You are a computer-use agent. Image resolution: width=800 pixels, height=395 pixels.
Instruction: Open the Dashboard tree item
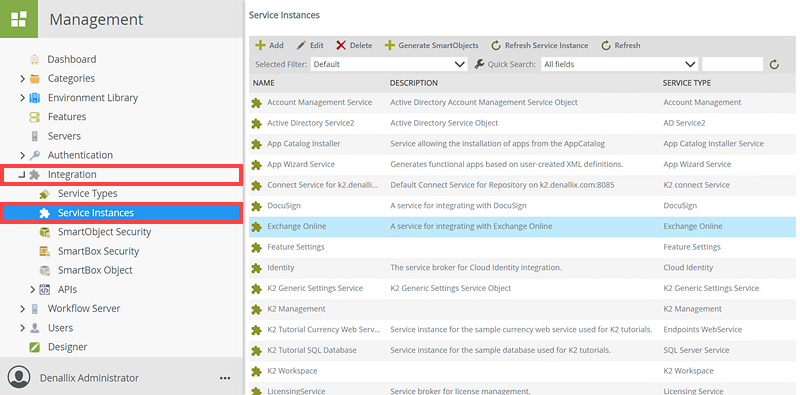click(72, 59)
